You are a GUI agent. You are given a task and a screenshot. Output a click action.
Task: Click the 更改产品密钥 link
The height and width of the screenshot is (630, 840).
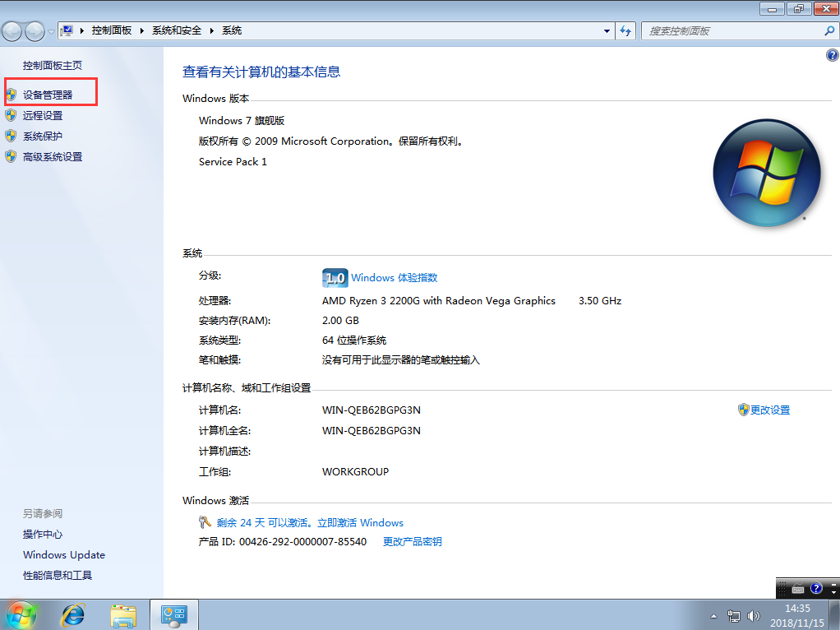point(413,541)
